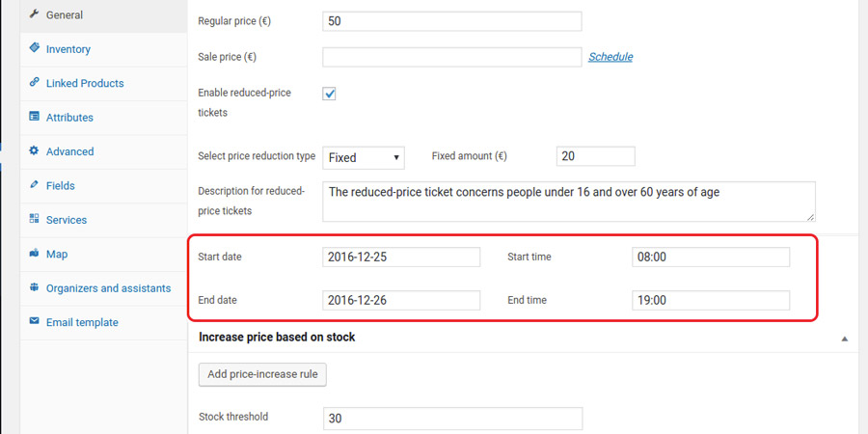The width and height of the screenshot is (868, 434).
Task: Click the Stock threshold field
Action: click(452, 419)
